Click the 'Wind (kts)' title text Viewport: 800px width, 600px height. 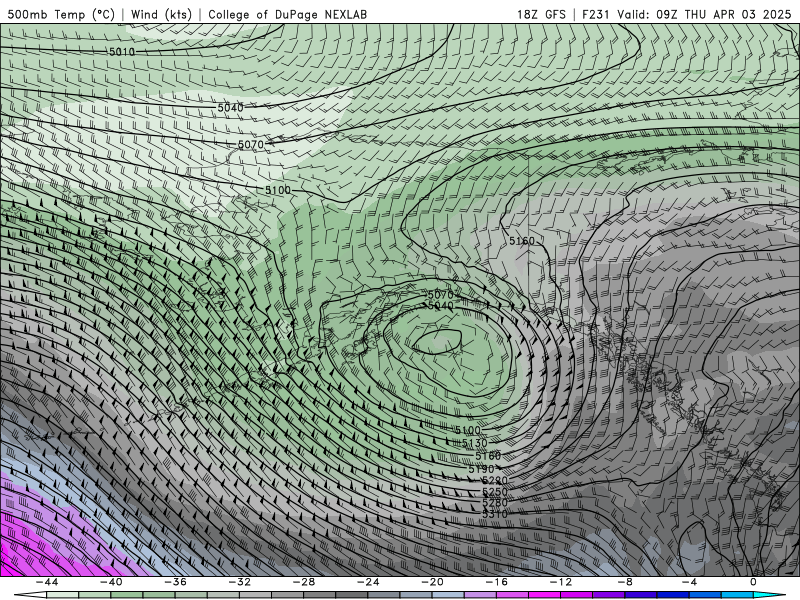coord(161,14)
